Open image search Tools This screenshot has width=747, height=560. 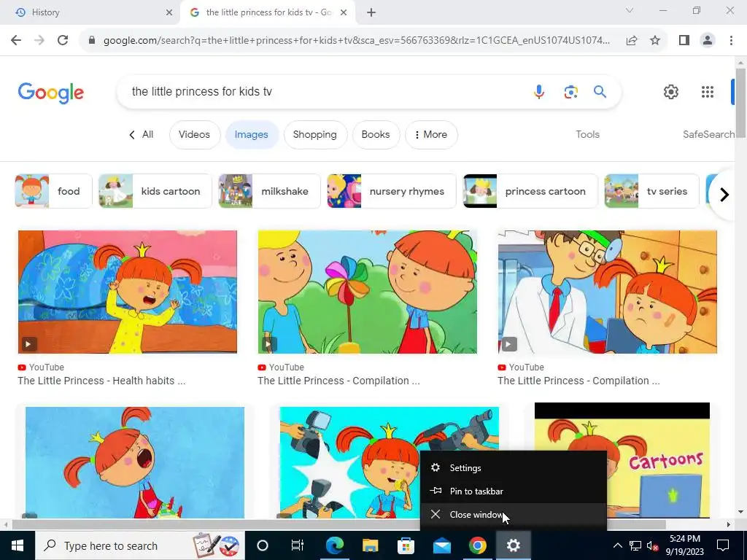pyautogui.click(x=587, y=134)
